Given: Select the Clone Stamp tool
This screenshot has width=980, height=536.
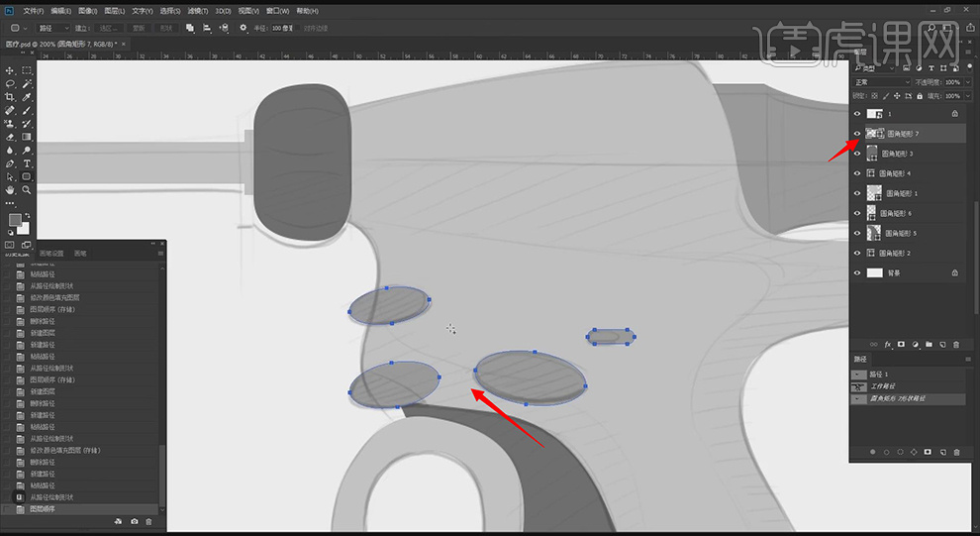Looking at the screenshot, I should point(9,124).
